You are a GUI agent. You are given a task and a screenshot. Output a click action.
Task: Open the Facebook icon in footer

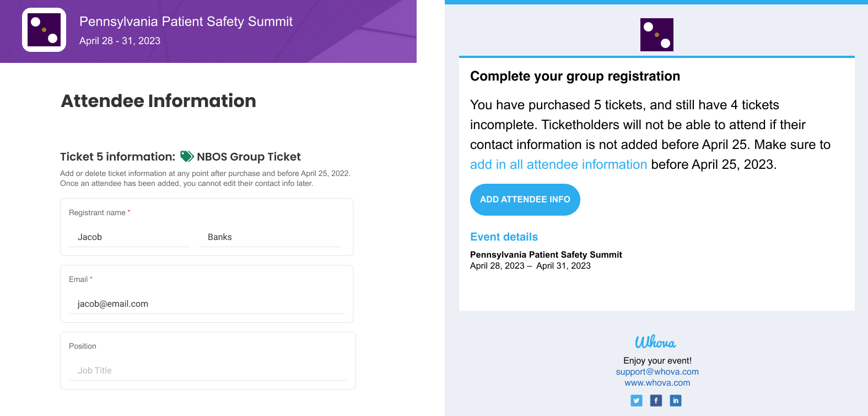coord(656,401)
